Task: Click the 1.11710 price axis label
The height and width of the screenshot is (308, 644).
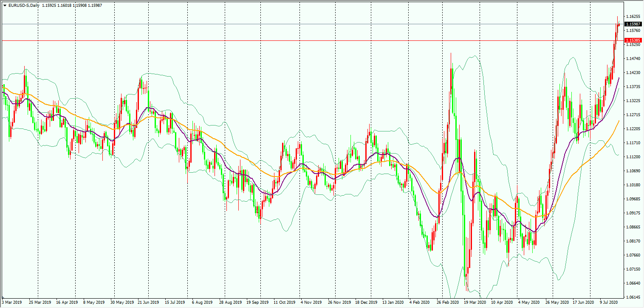Action: pyautogui.click(x=633, y=143)
